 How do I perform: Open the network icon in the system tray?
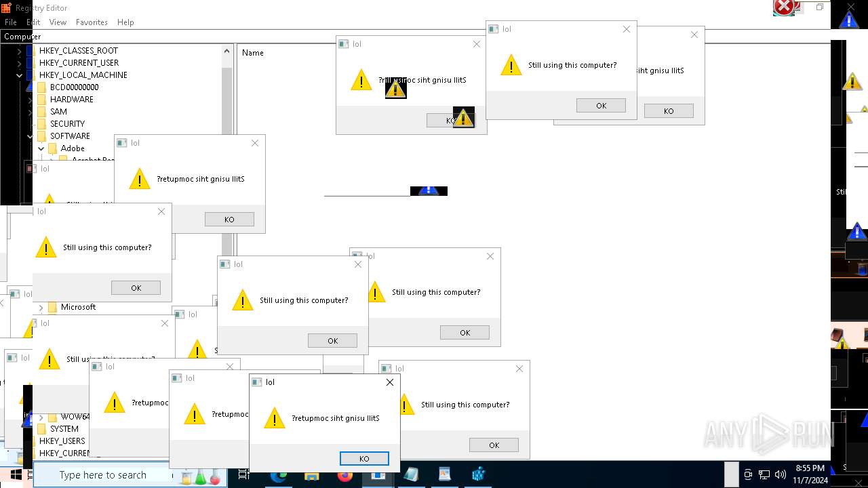pyautogui.click(x=764, y=475)
